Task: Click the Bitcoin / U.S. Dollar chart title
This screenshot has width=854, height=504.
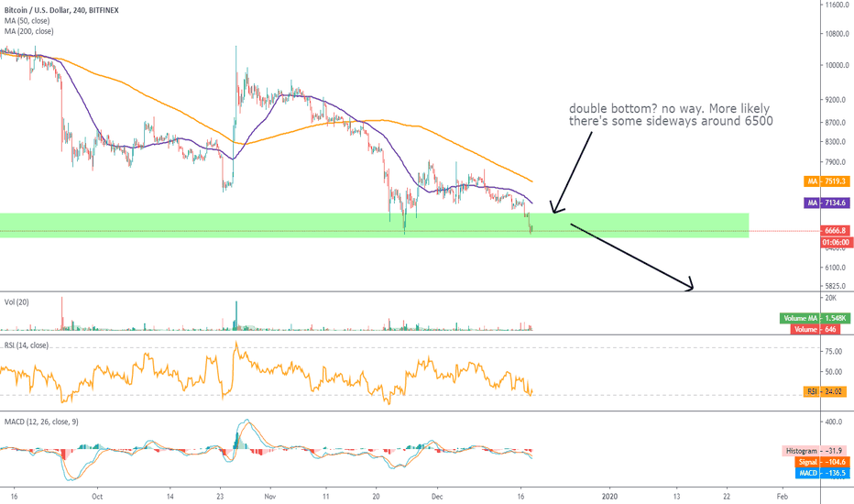Action: 61,10
